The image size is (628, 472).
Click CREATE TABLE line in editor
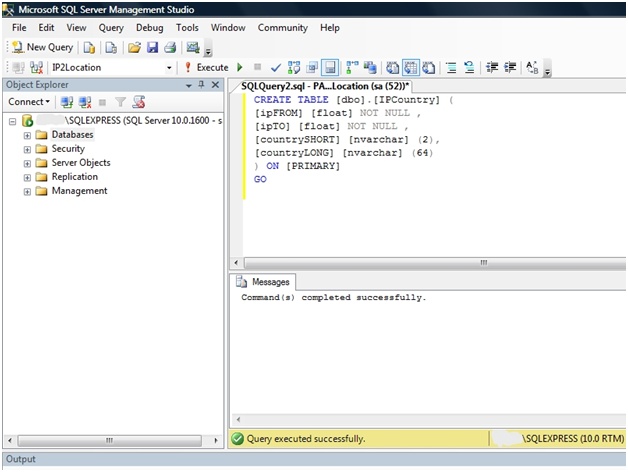[353, 99]
